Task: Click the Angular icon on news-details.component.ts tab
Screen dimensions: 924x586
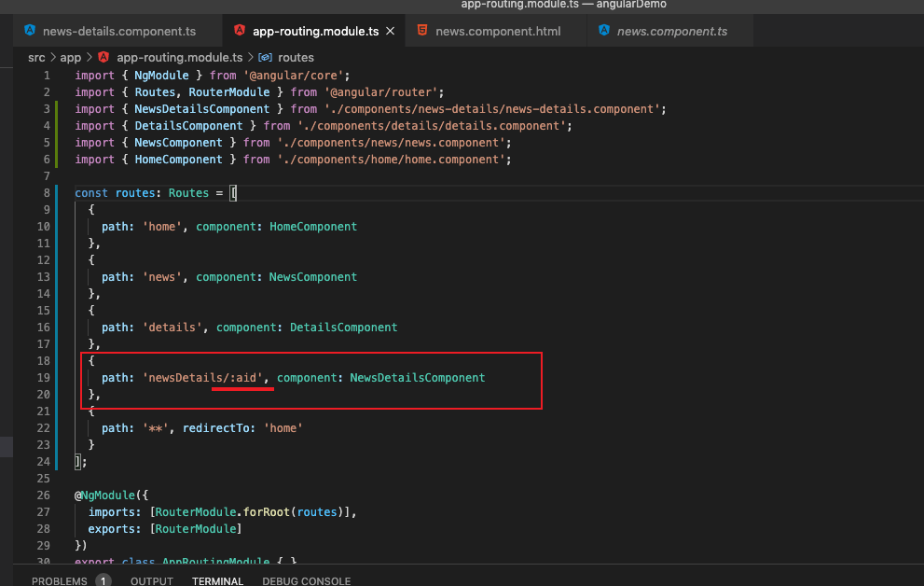Action: [x=30, y=31]
